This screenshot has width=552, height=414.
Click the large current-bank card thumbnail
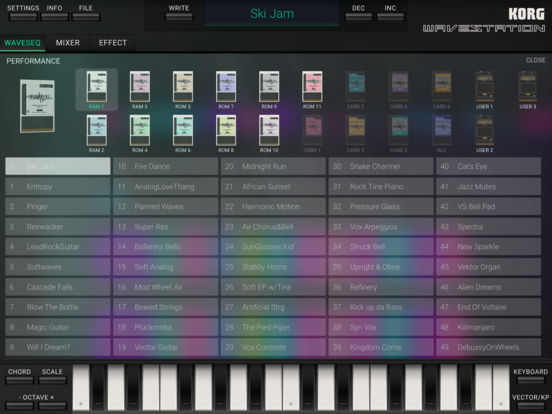(37, 106)
